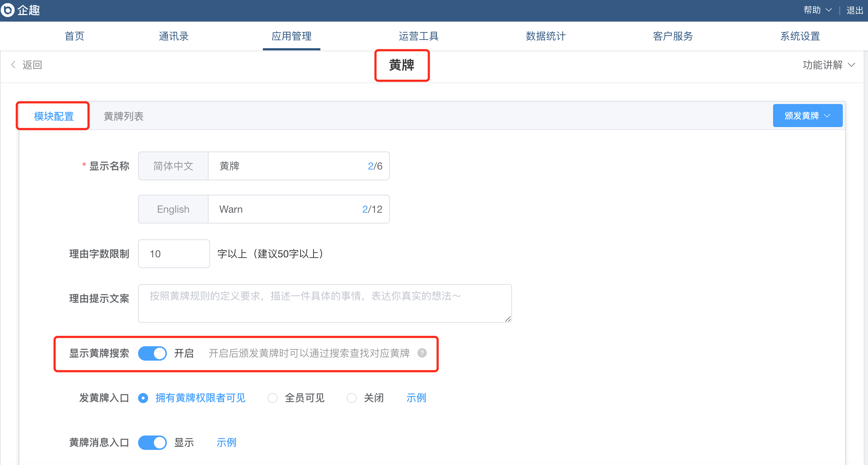This screenshot has width=868, height=465.
Task: Go to 数据统计 in top navigation
Action: pos(545,36)
